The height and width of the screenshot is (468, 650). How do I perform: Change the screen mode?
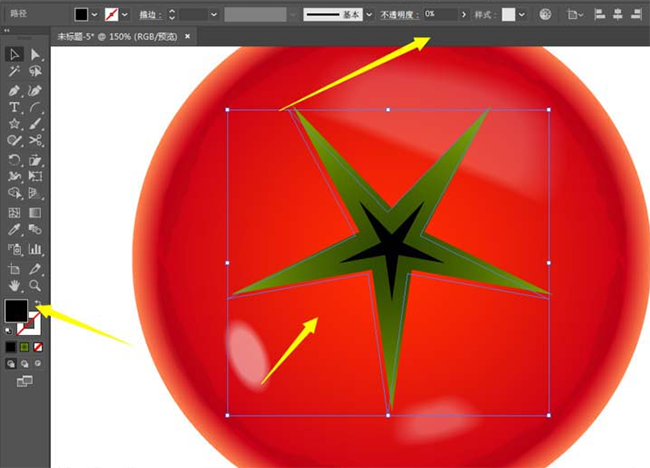tap(24, 381)
